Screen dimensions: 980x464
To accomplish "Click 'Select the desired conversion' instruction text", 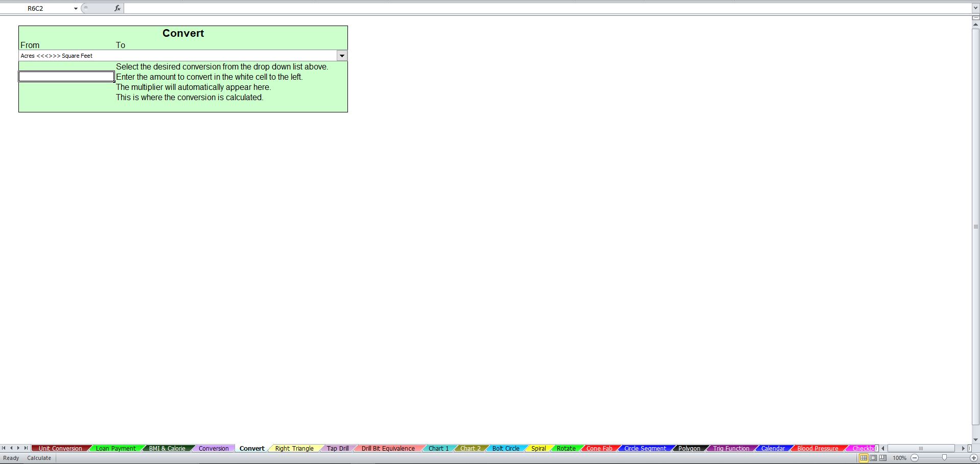I will [222, 66].
